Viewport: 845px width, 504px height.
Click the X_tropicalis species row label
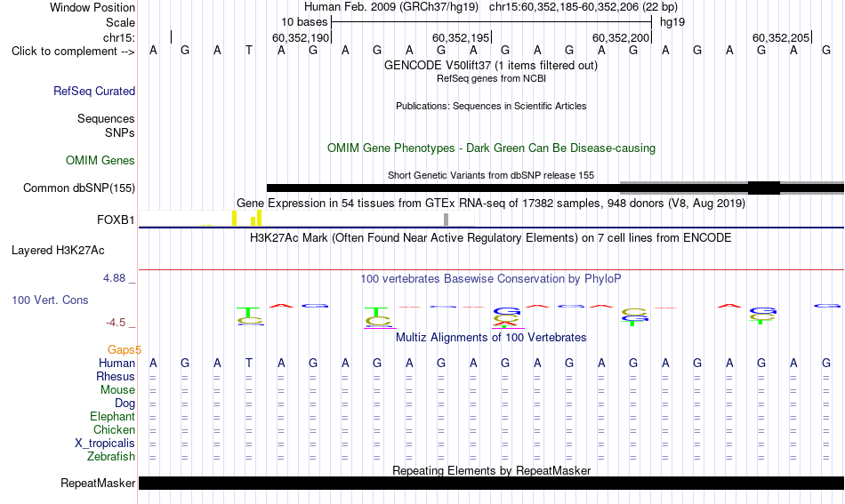105,444
